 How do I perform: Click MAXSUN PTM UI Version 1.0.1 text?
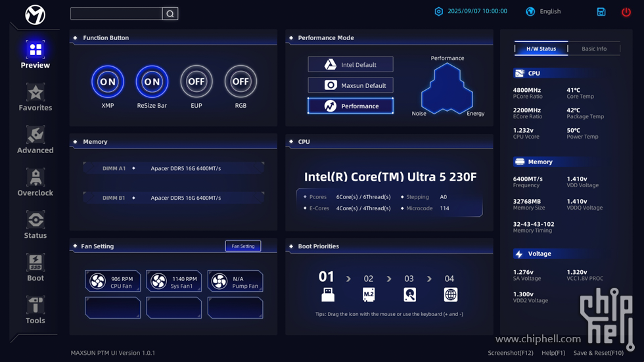pos(113,353)
